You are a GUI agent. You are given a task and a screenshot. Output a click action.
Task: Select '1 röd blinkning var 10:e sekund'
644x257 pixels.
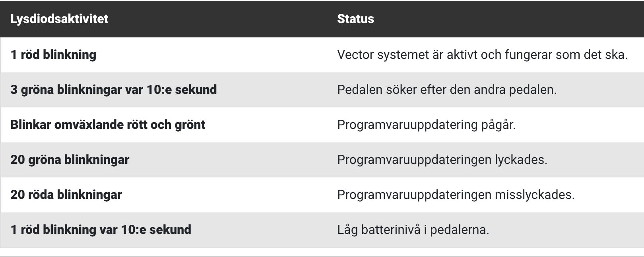click(101, 230)
